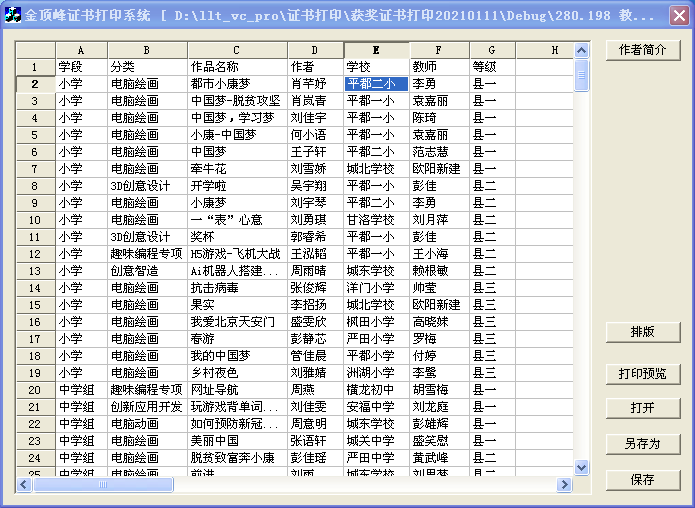Click cell 乡村夜色
Screen dimensions: 695x508
238,373
